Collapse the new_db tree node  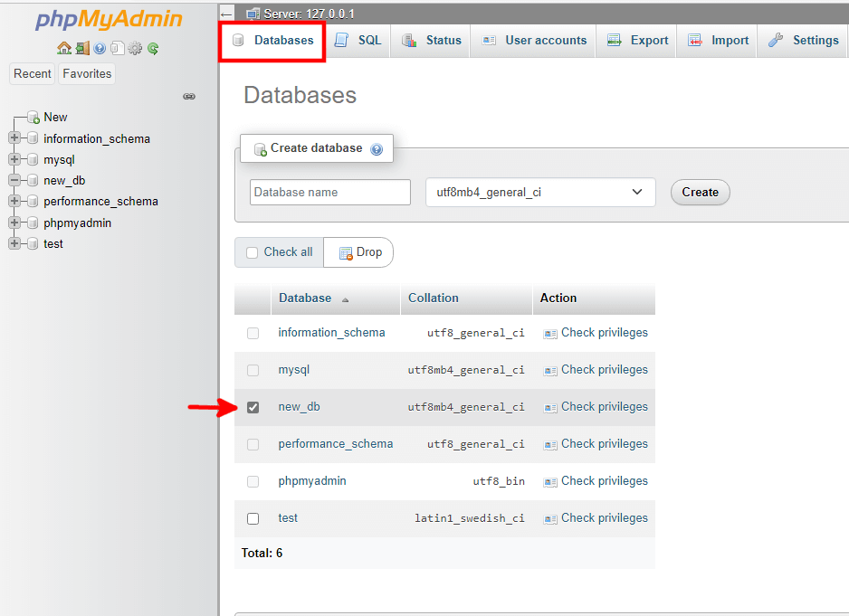click(13, 180)
